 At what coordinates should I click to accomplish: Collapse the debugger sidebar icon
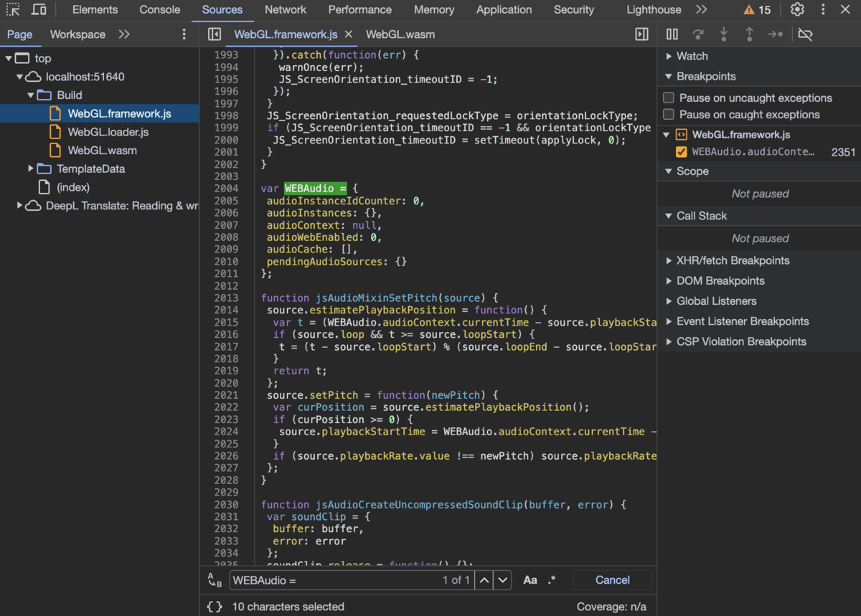[641, 34]
